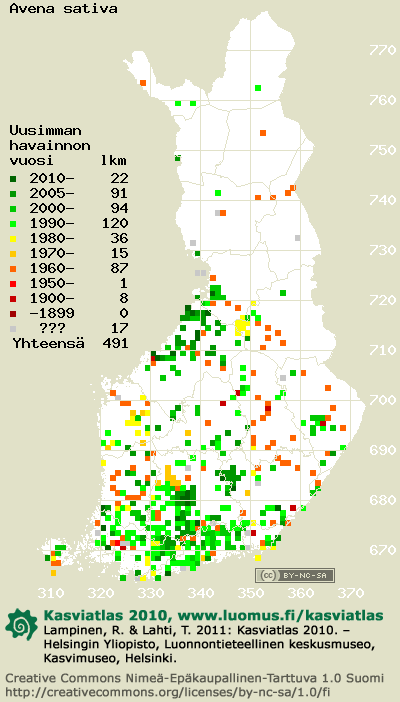Click the 2010- dark green legend swatch
The height and width of the screenshot is (702, 400).
coord(13,179)
